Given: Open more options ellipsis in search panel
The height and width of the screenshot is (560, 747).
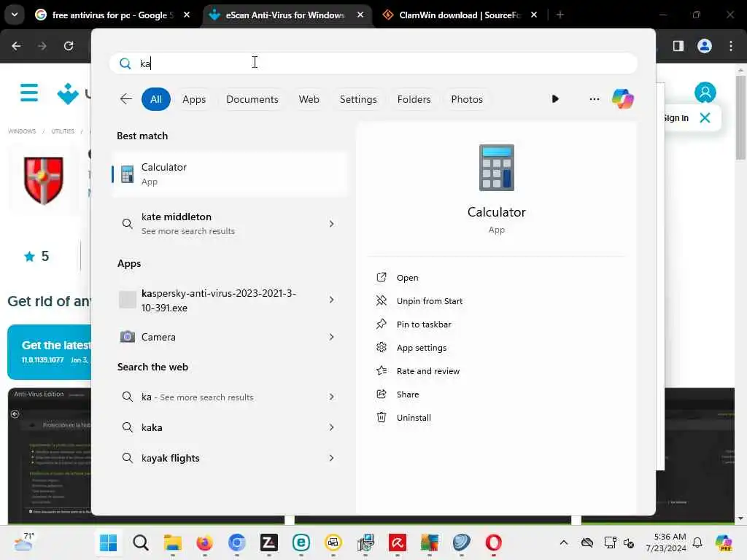Looking at the screenshot, I should click(594, 99).
